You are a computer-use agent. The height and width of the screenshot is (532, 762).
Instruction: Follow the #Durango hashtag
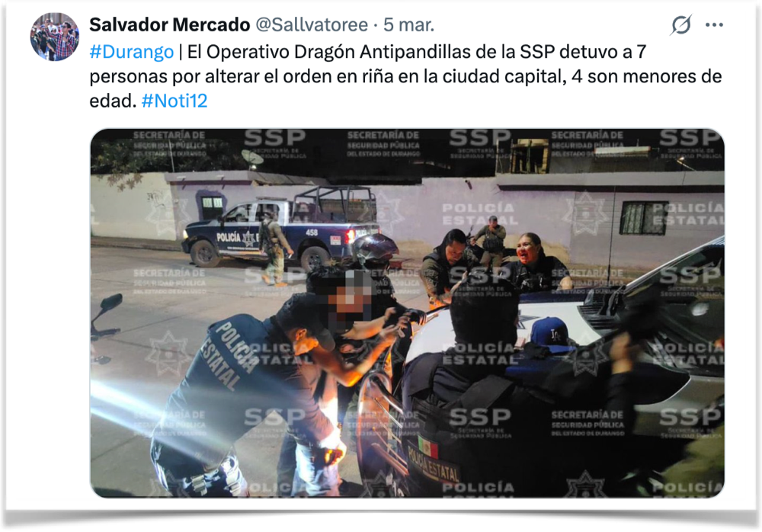[131, 52]
